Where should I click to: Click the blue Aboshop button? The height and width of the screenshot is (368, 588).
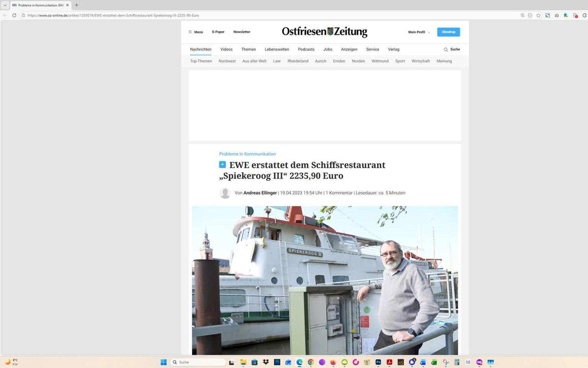click(448, 32)
